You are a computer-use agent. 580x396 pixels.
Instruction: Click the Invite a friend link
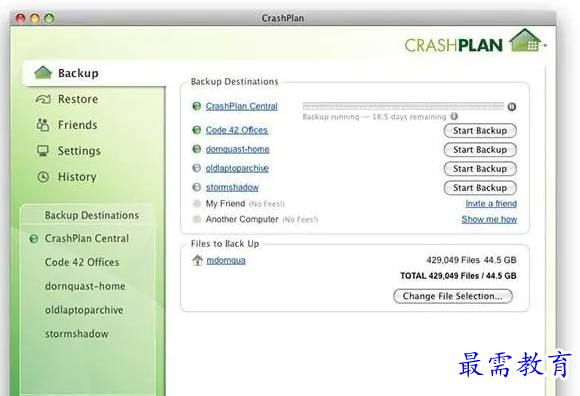click(491, 204)
